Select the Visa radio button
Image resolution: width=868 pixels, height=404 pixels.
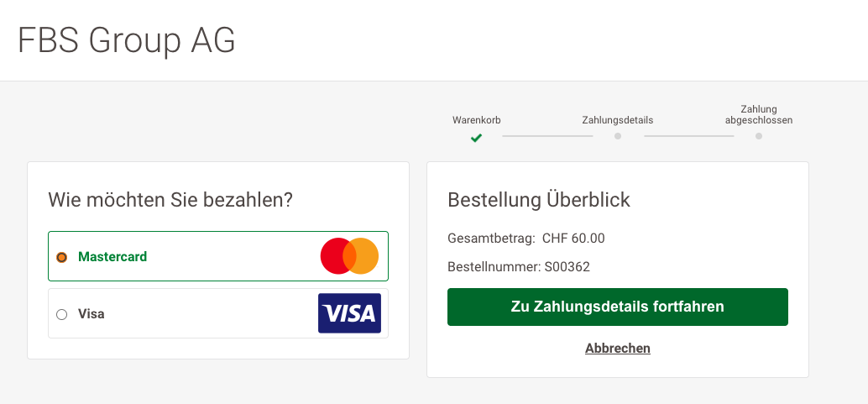tap(61, 314)
